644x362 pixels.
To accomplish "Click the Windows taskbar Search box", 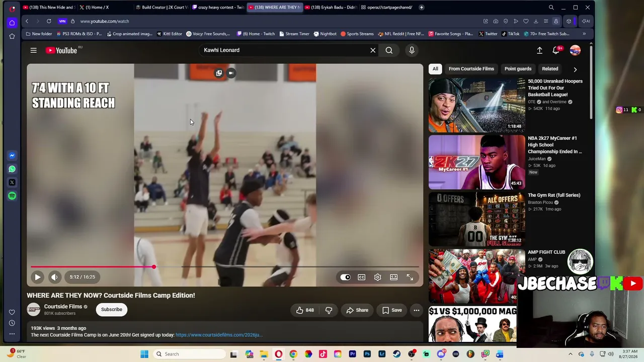I will 188,354.
